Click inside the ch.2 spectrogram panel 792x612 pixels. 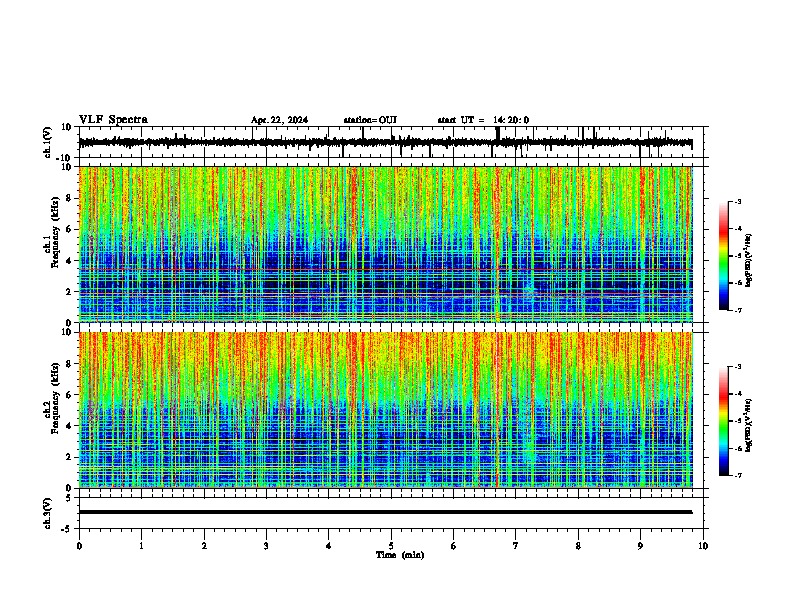pos(386,410)
